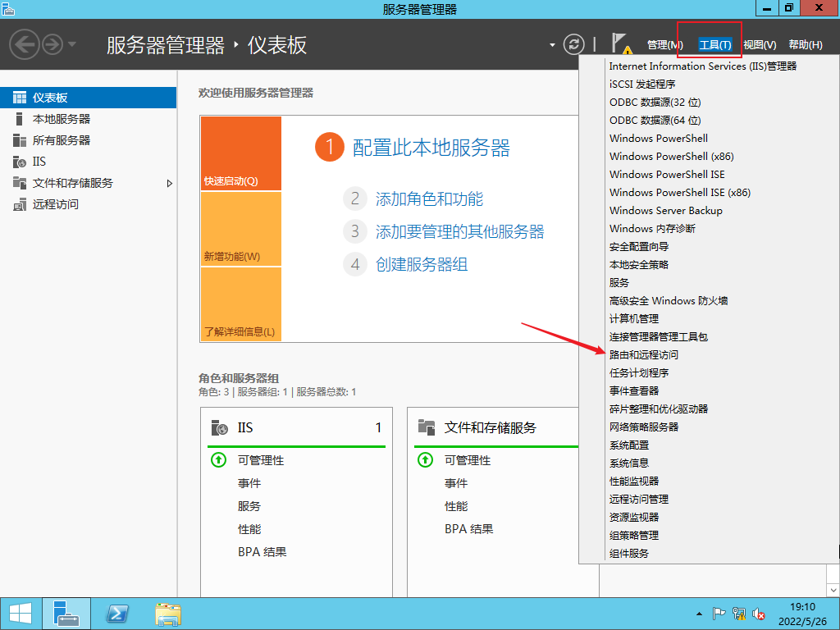
Task: Click the 添加角色和功能 link
Action: tap(429, 199)
